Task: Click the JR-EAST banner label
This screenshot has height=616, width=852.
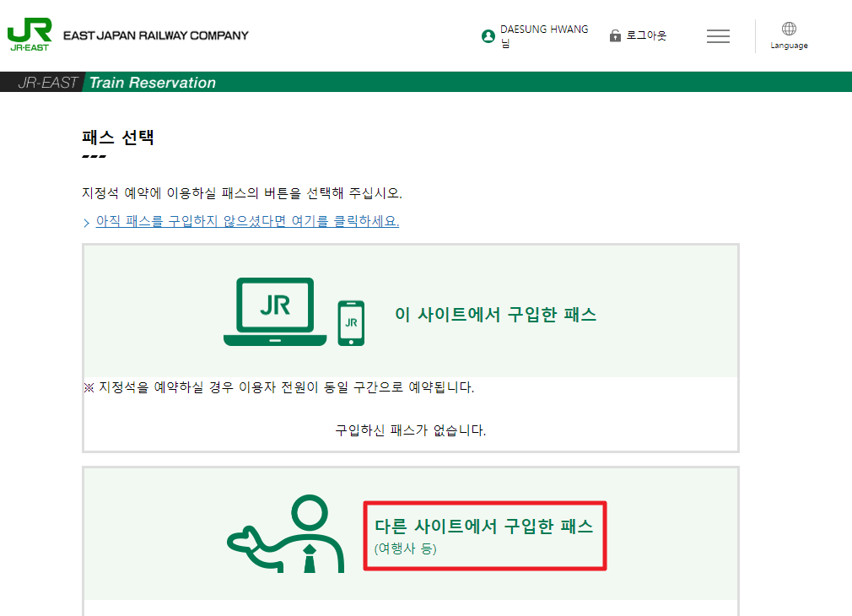Action: pos(48,83)
